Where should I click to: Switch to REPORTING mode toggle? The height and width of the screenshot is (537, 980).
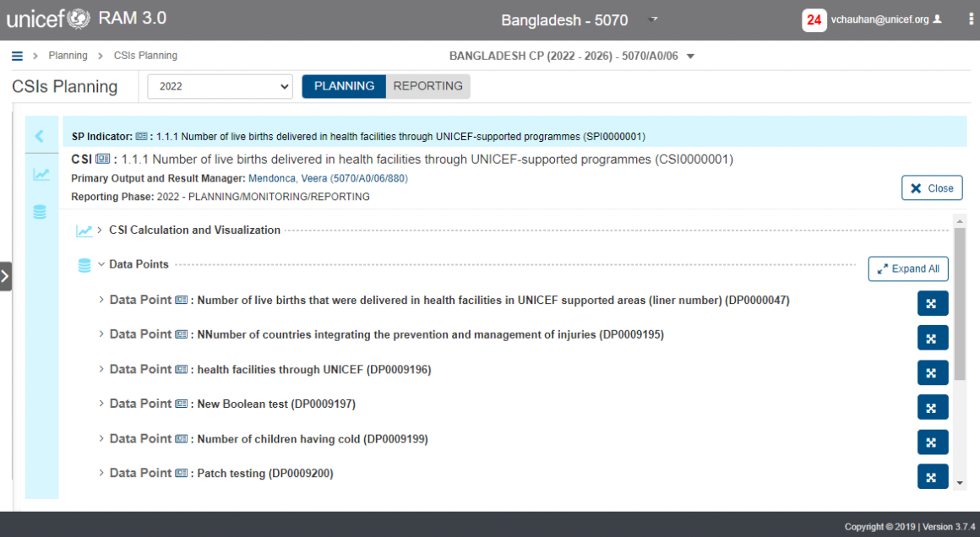tap(427, 86)
